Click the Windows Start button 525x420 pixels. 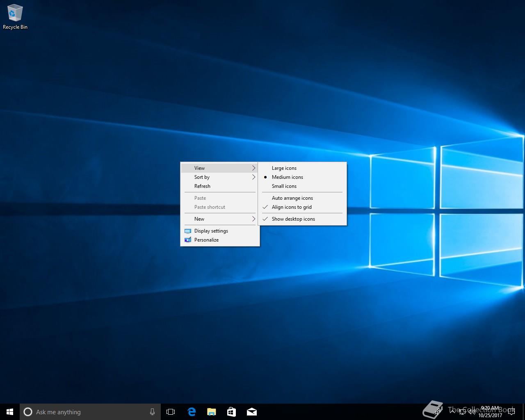pyautogui.click(x=10, y=412)
